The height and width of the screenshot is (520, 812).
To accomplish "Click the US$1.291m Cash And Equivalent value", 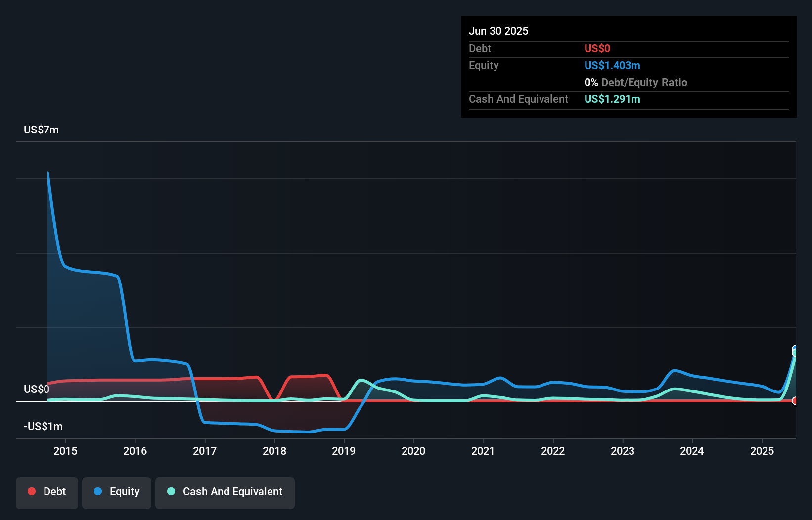I will click(612, 99).
